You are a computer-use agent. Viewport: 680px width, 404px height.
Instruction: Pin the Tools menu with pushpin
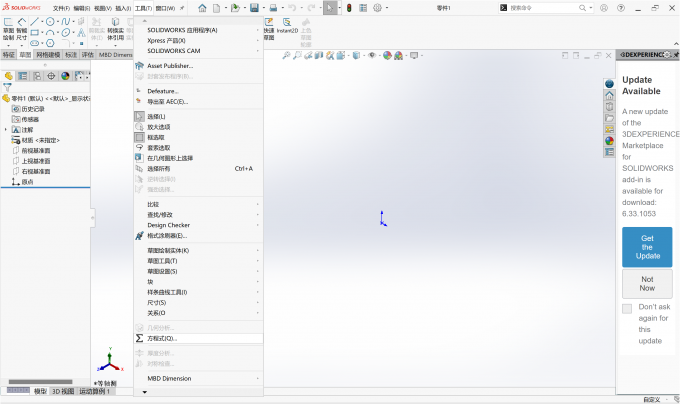click(x=182, y=8)
